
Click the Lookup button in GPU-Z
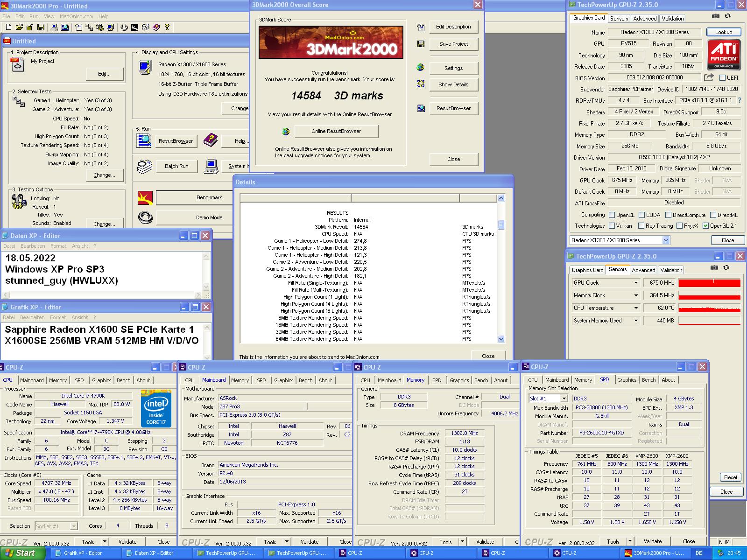coord(723,32)
